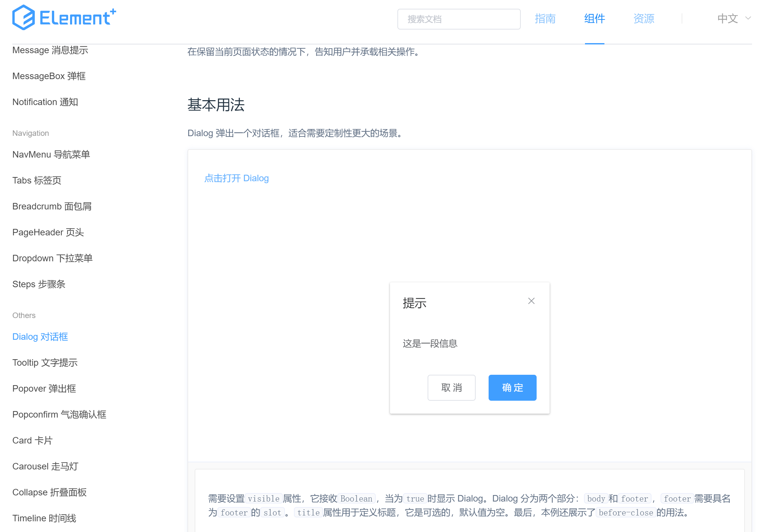Screen dimensions: 766x532
Task: Switch to the 组件 tab
Action: (594, 18)
